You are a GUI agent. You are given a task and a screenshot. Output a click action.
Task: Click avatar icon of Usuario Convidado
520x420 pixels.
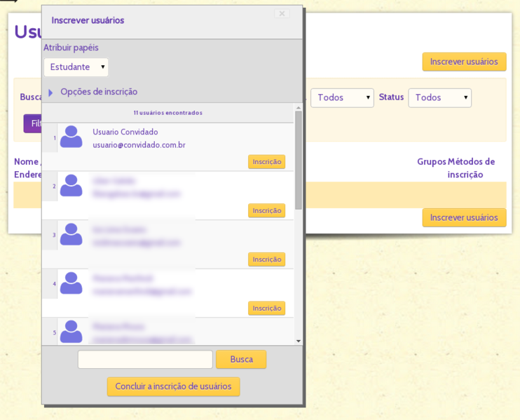[x=71, y=136]
